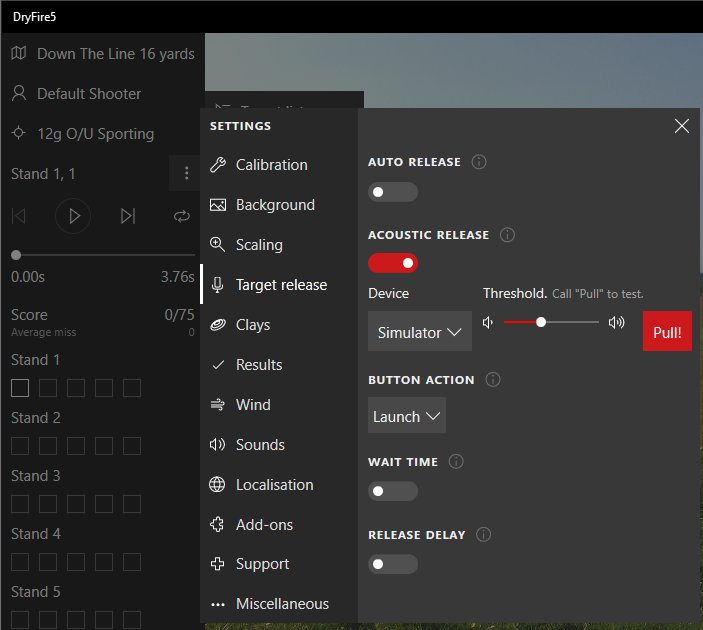Screen dimensions: 703x630
Task: Enable the Auto Release toggle
Action: pos(392,192)
